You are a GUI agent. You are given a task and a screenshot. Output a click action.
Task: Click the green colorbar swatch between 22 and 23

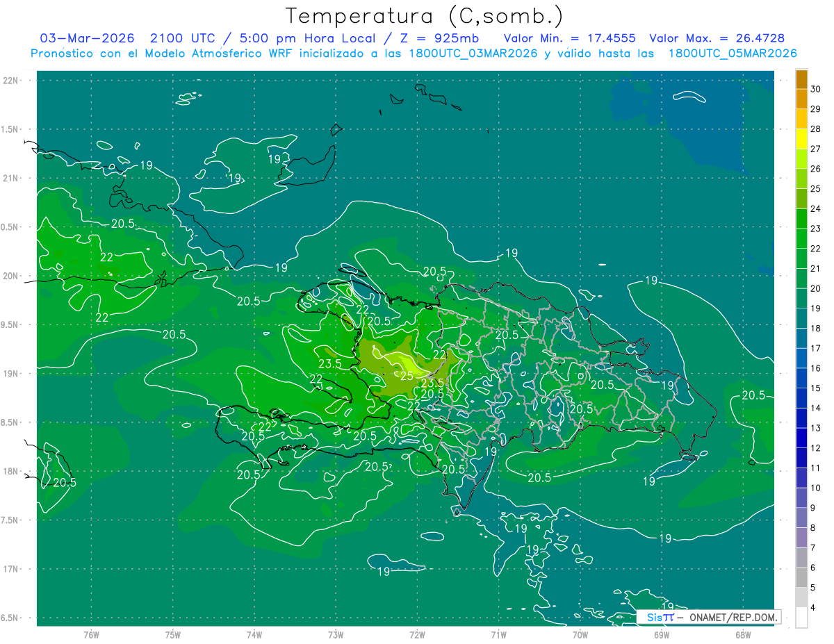[x=801, y=239]
